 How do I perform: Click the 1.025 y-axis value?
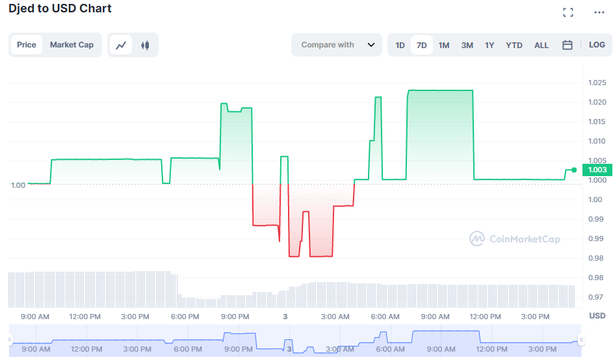(x=597, y=83)
